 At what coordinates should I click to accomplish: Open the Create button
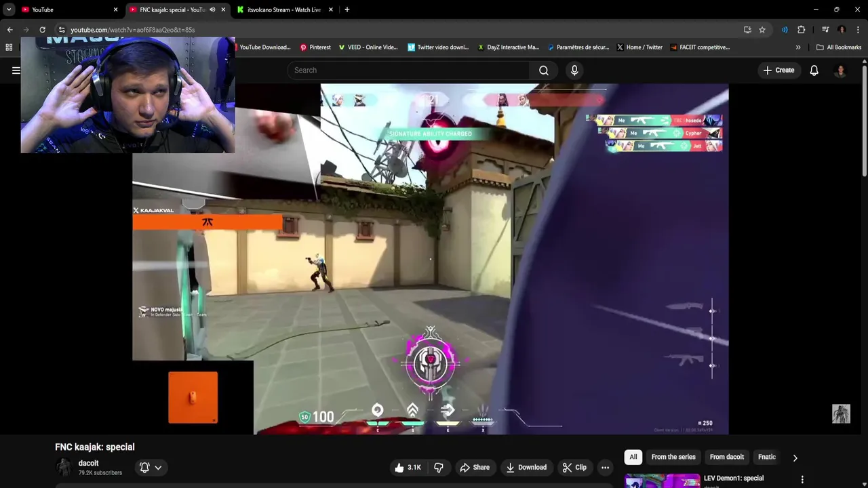point(778,70)
